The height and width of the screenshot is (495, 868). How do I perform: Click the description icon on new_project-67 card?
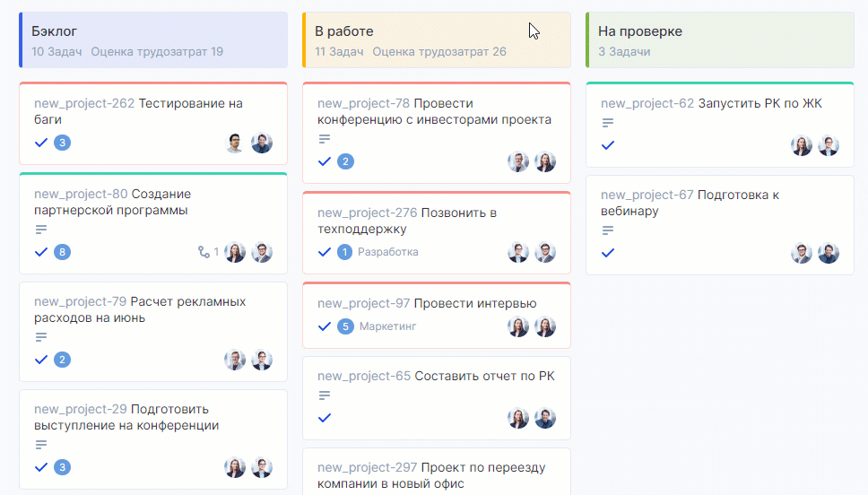tap(608, 230)
